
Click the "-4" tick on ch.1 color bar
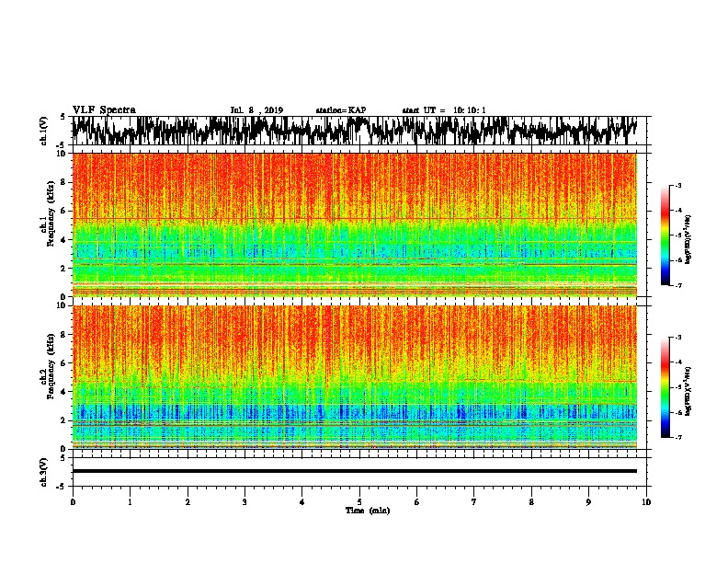(x=677, y=211)
